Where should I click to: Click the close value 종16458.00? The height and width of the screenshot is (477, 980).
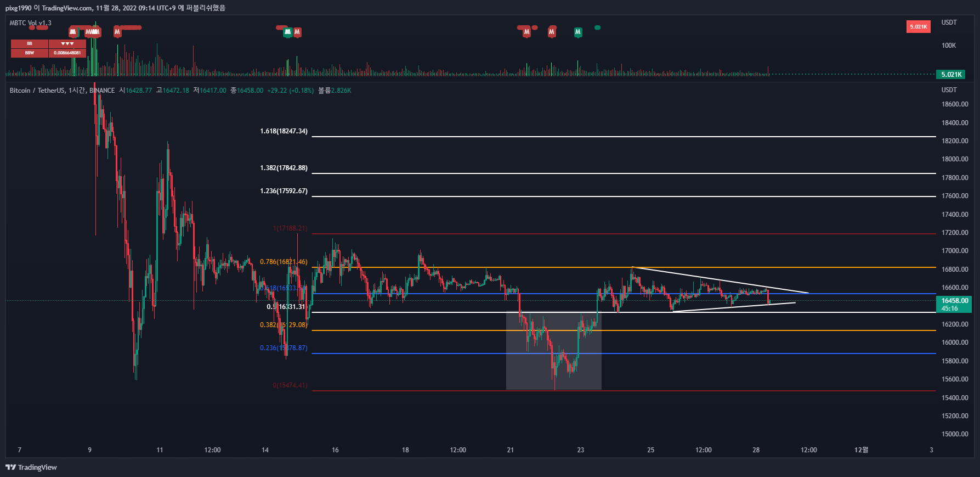tap(247, 91)
